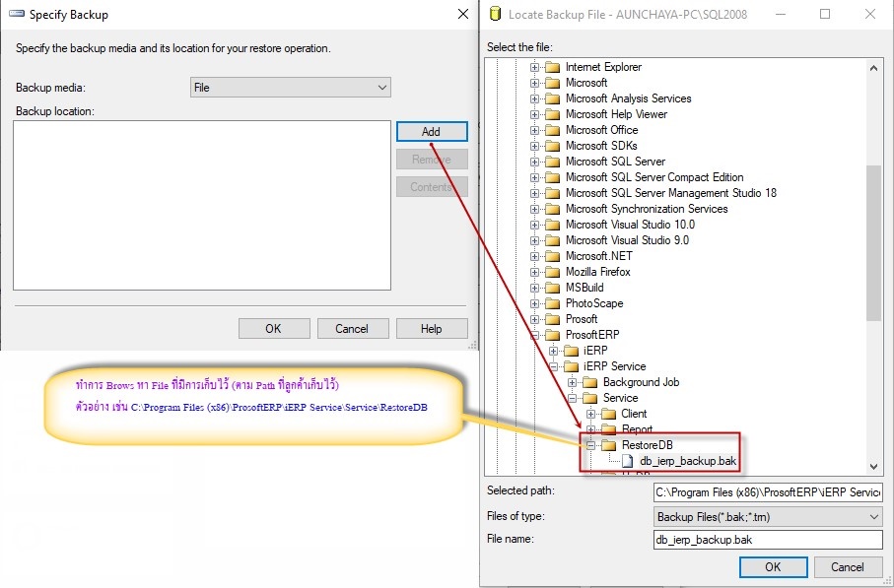Click the file tree vertical scrollbar thumb
This screenshot has height=588, width=894.
(x=873, y=243)
